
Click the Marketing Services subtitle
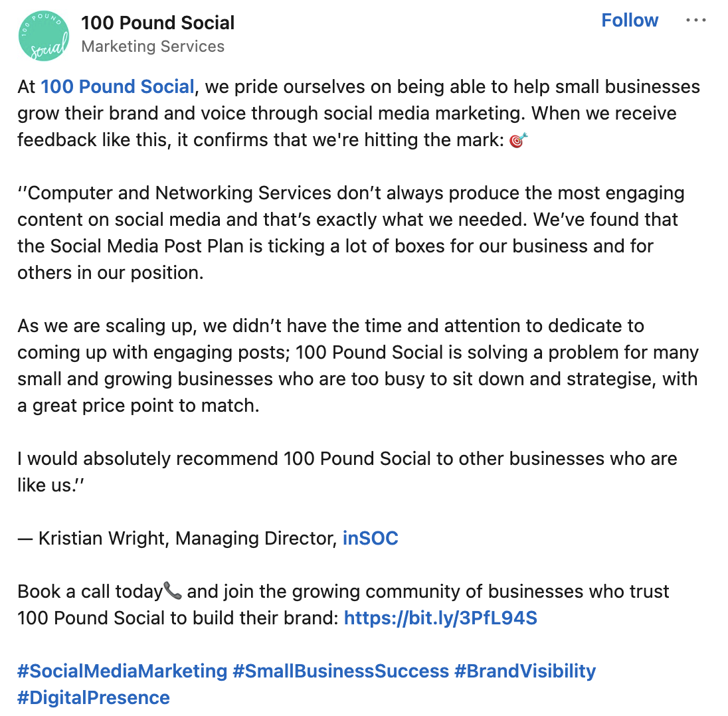coord(153,46)
